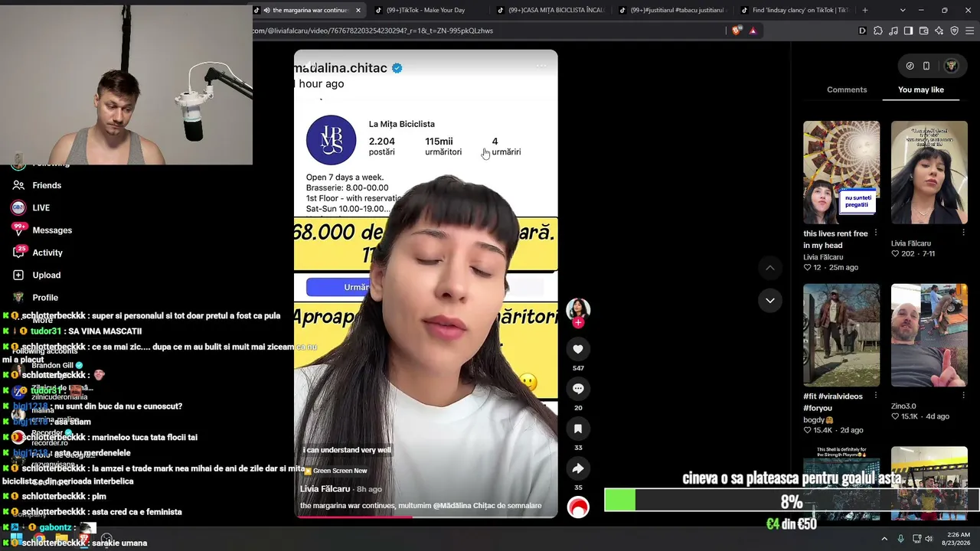Viewport: 980px width, 551px height.
Task: Click the Upload plus icon
Action: pyautogui.click(x=18, y=275)
